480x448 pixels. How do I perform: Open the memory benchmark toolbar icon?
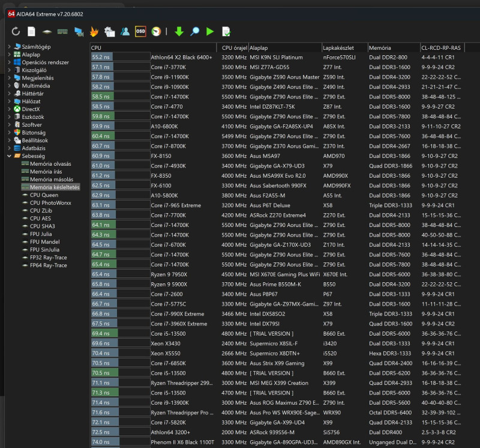tap(62, 31)
